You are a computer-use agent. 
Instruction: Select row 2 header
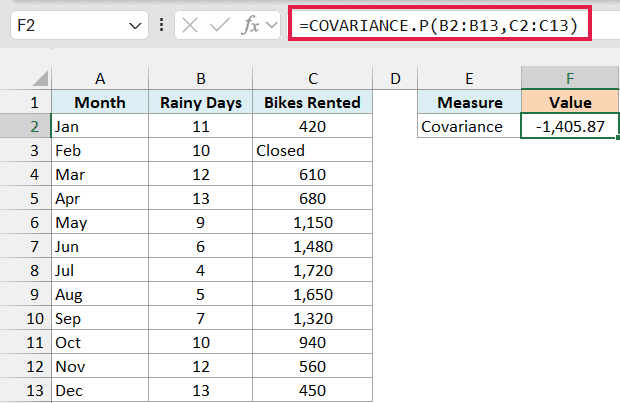[x=26, y=127]
